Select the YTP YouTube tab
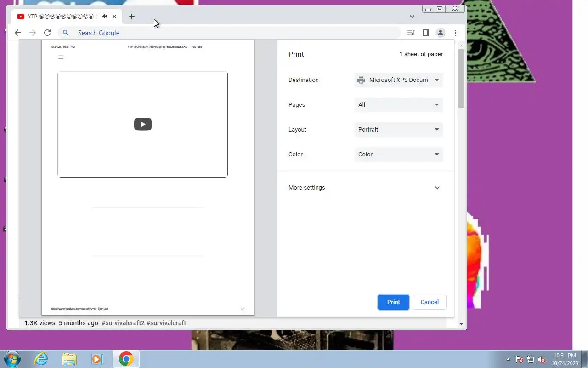 pos(67,17)
